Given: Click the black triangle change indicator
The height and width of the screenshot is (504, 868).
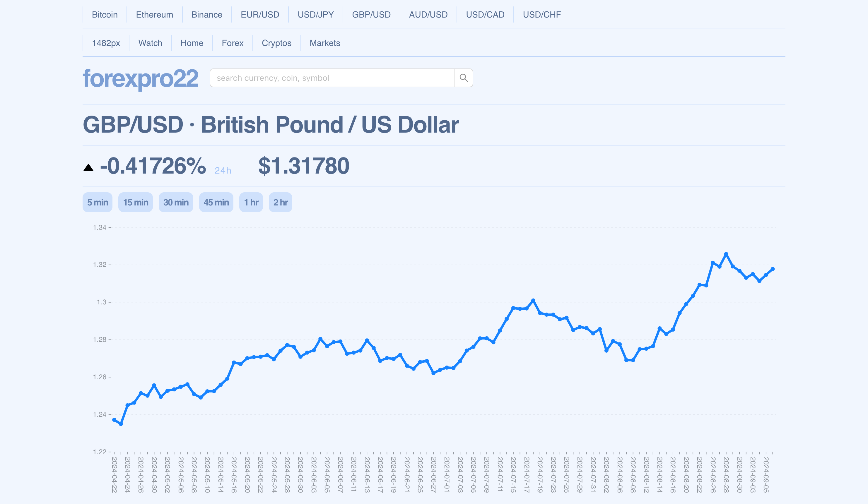Looking at the screenshot, I should (88, 168).
